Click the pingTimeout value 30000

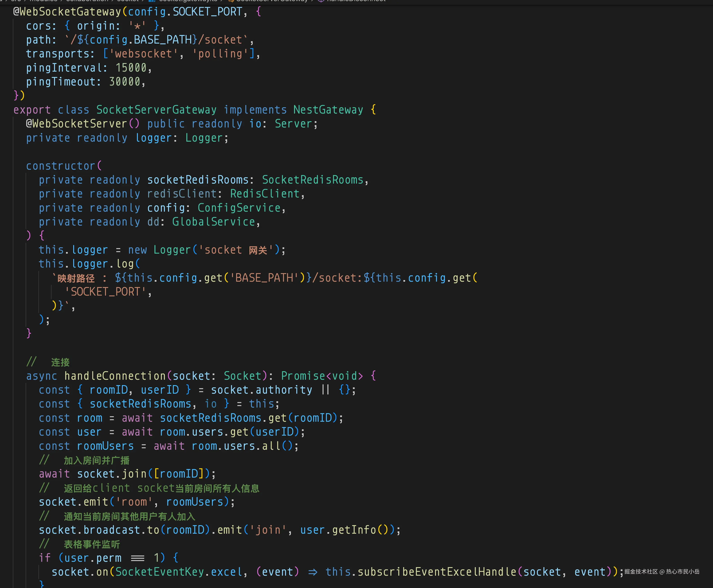[x=125, y=82]
